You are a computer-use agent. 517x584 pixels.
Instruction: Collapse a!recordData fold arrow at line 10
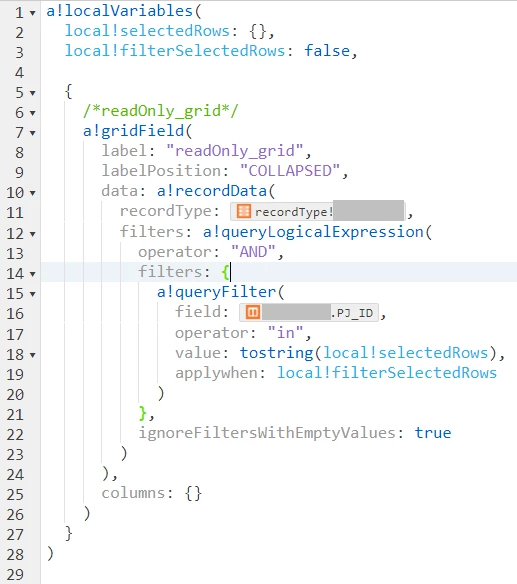(x=33, y=193)
